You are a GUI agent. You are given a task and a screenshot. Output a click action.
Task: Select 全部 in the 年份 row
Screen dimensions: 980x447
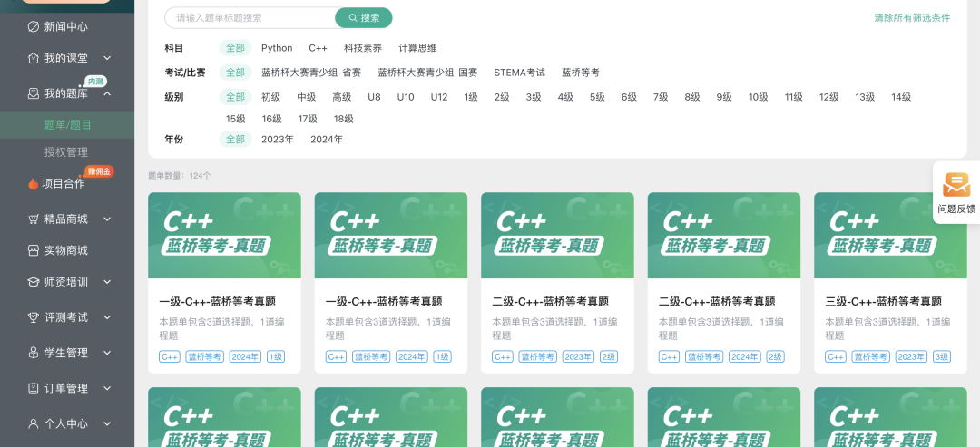point(235,140)
